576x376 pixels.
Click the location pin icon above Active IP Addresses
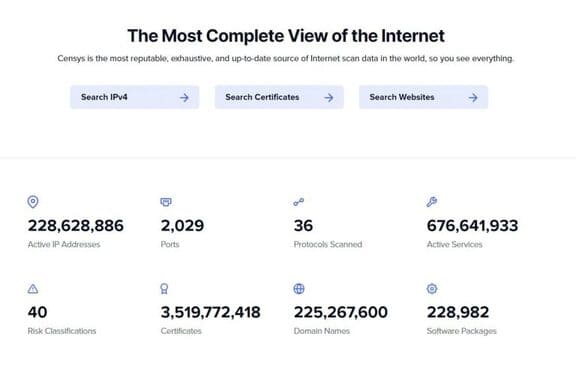33,202
